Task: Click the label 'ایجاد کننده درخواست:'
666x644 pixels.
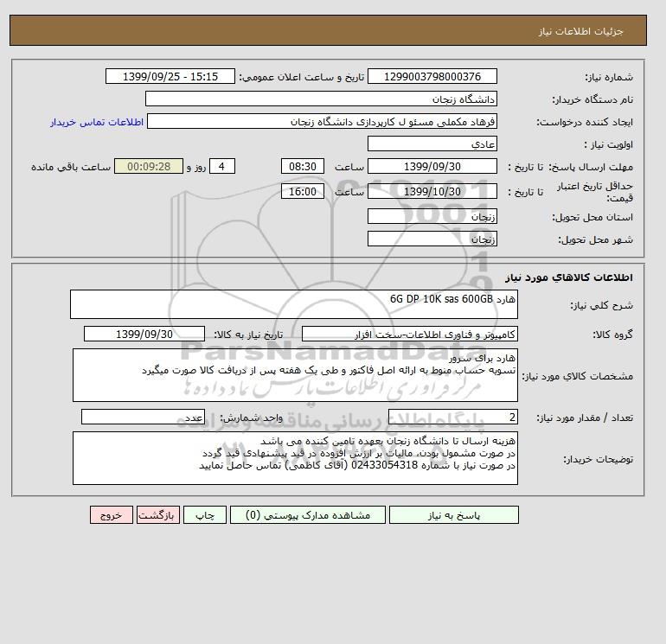Action: pyautogui.click(x=585, y=122)
